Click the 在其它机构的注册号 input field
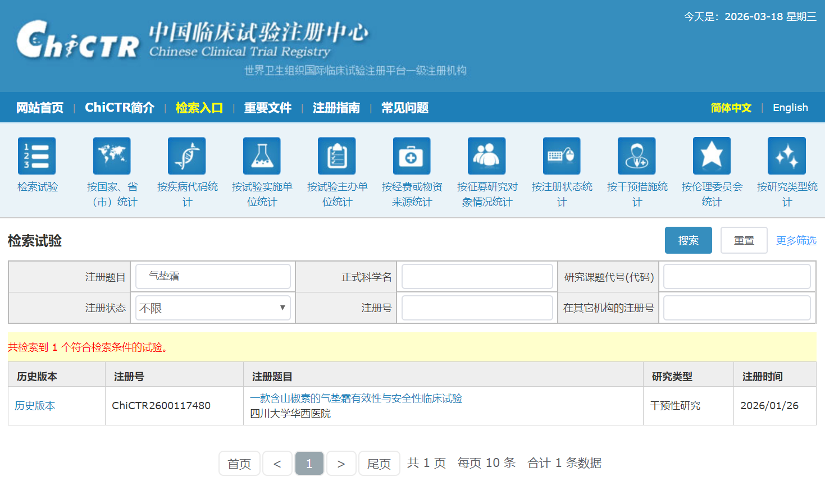Screen dimensions: 825x504 [737, 308]
